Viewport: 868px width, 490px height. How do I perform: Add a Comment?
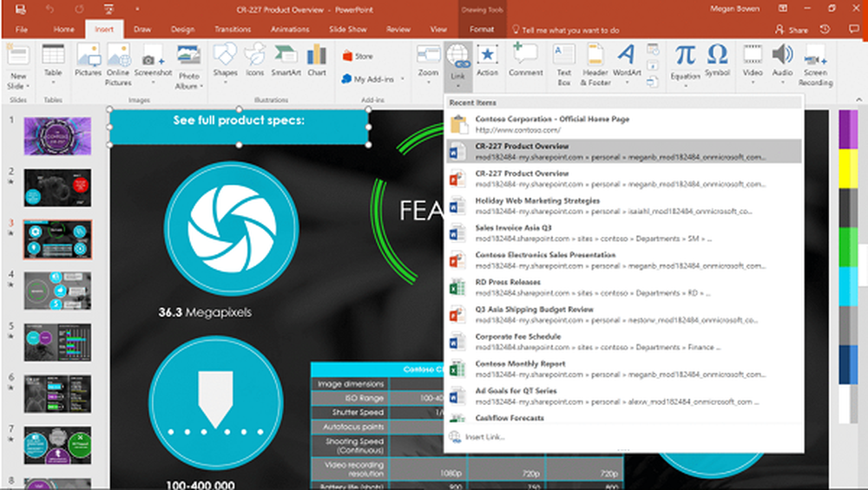click(525, 61)
